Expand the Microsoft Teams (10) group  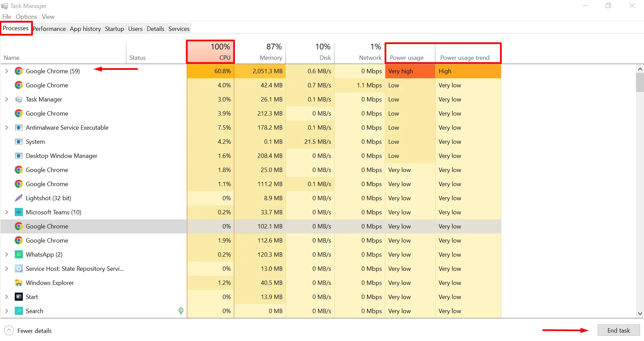pos(6,212)
